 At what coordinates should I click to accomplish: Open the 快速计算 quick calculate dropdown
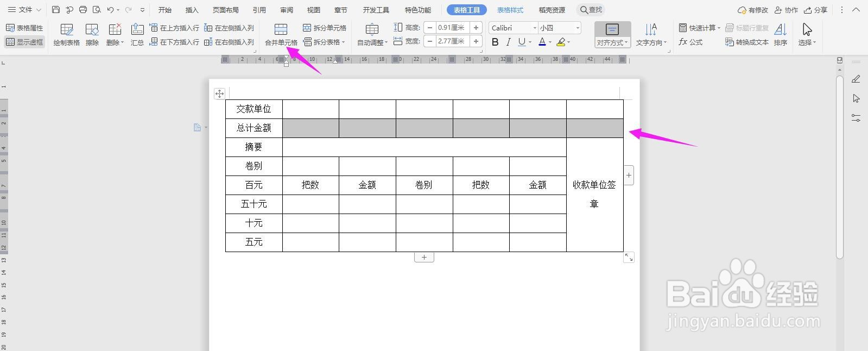click(700, 28)
